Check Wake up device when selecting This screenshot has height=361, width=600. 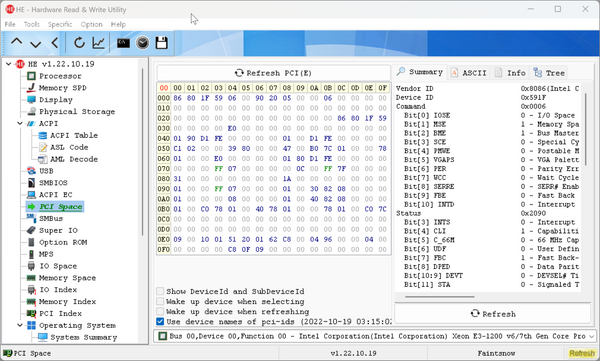coord(160,301)
